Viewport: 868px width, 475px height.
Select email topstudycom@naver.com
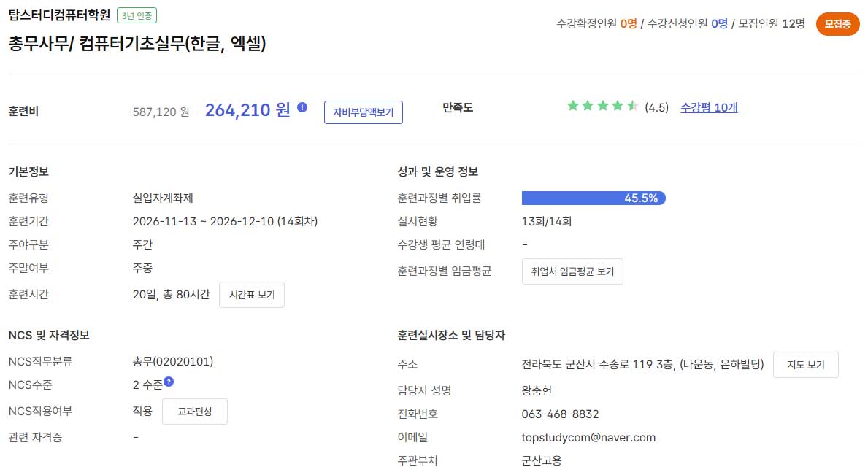(x=588, y=437)
